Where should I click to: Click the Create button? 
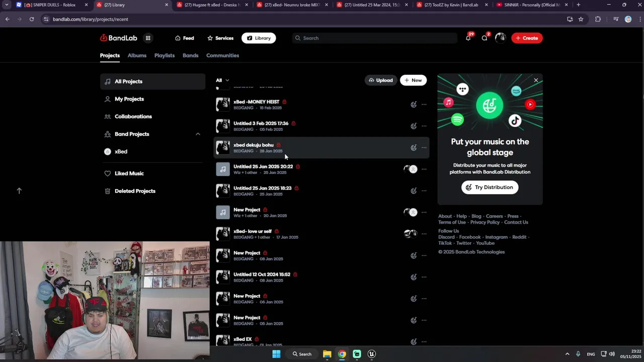click(527, 38)
